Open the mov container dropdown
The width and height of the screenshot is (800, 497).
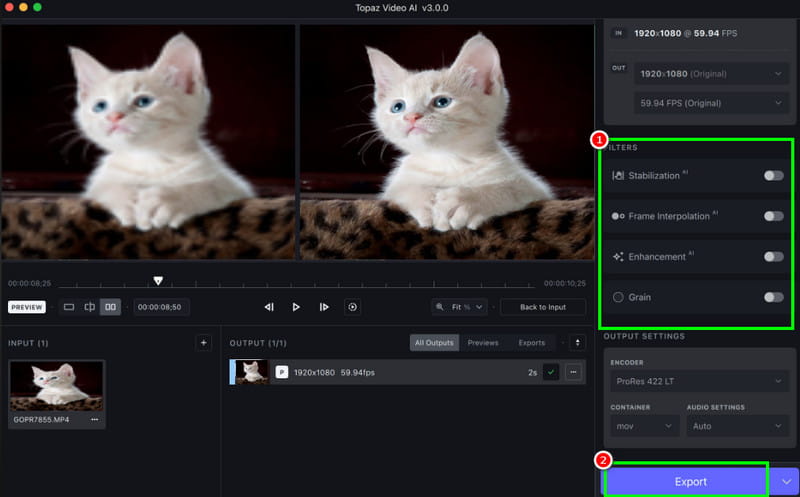tap(645, 426)
